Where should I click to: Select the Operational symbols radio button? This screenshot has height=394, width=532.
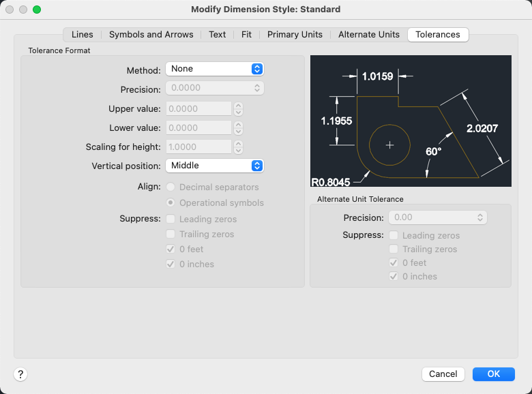click(171, 202)
